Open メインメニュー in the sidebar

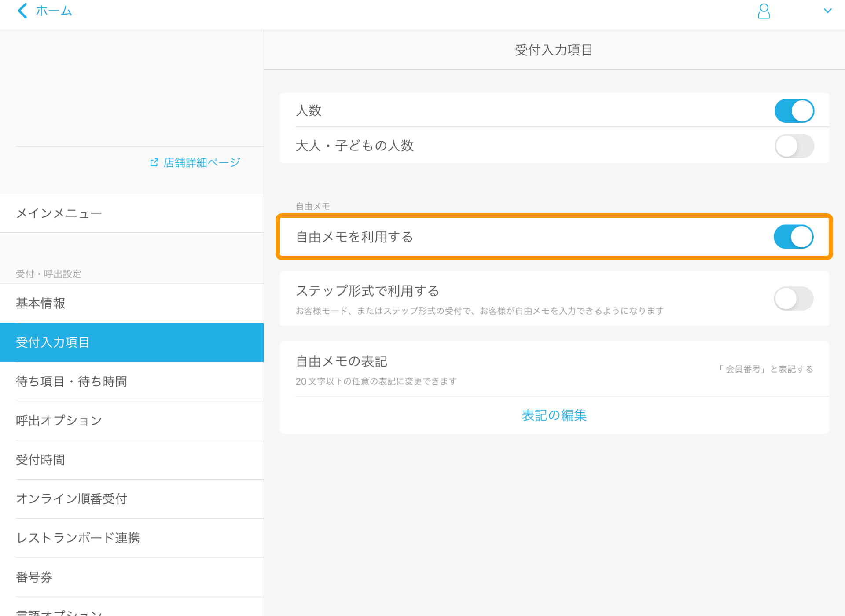click(x=132, y=213)
